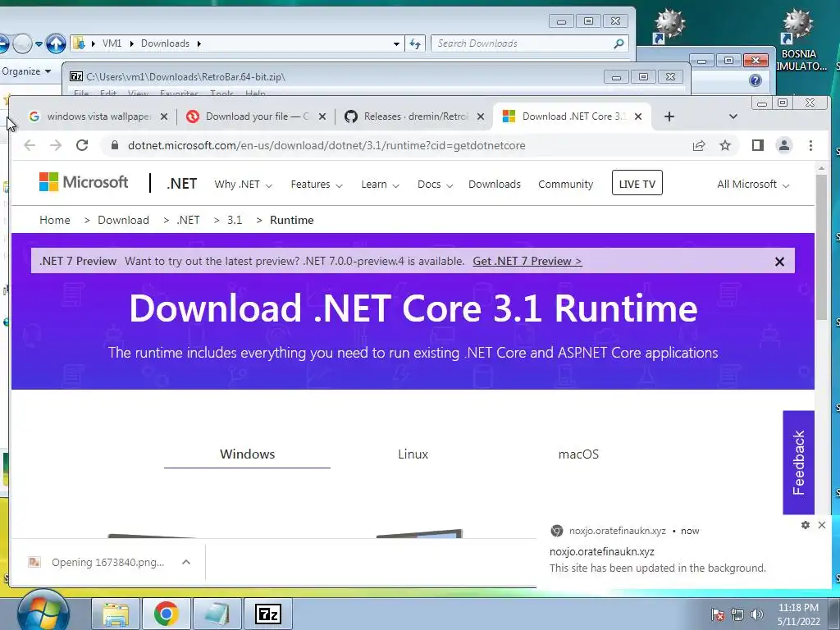Expand the 1673840.png download options arrow
This screenshot has height=630, width=840.
coord(186,562)
